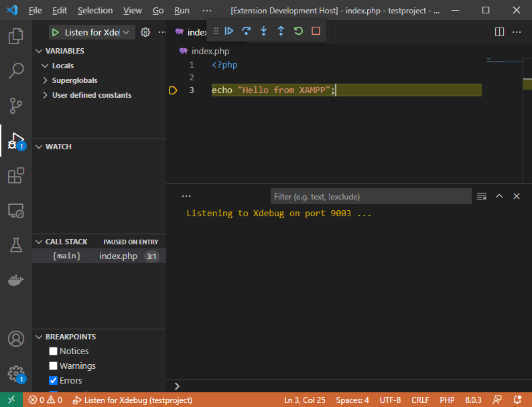Open panel views overflow ellipsis

[x=186, y=196]
